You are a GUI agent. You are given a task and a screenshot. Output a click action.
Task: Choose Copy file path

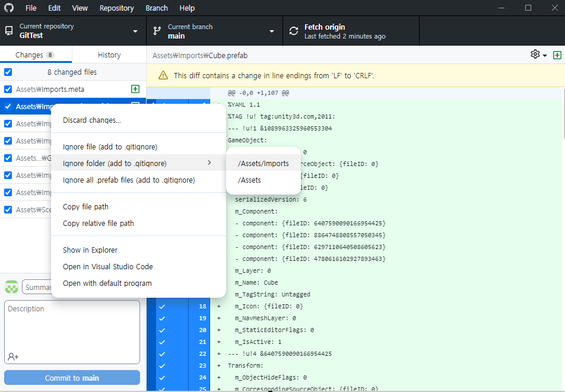pos(138,206)
